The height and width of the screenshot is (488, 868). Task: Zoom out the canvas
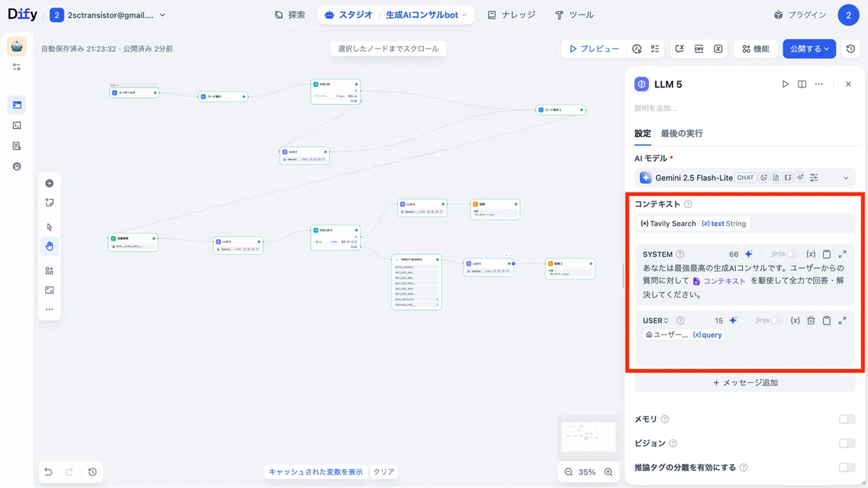[569, 472]
